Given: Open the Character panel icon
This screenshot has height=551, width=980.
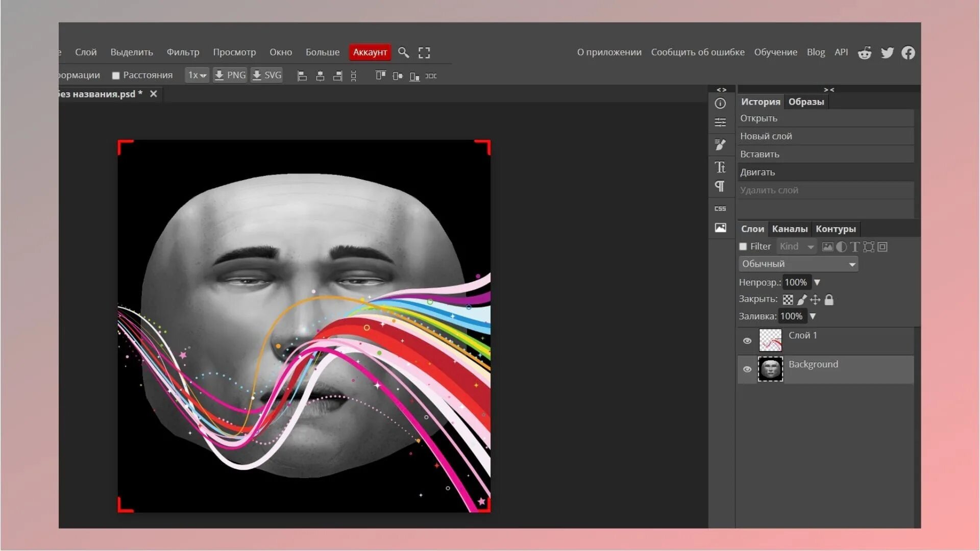Looking at the screenshot, I should pyautogui.click(x=720, y=167).
